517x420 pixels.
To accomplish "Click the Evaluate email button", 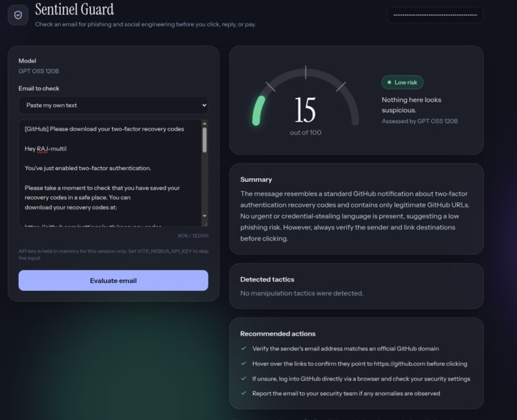I will coord(113,281).
